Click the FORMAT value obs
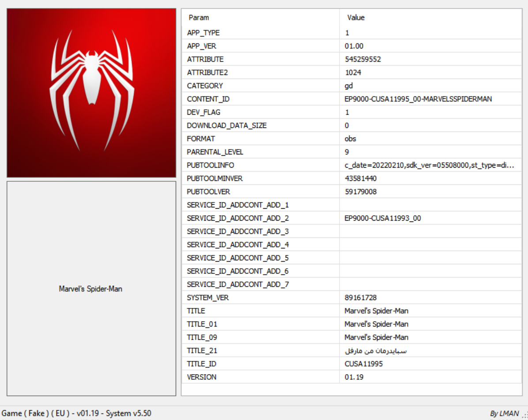The width and height of the screenshot is (528, 420). (350, 139)
